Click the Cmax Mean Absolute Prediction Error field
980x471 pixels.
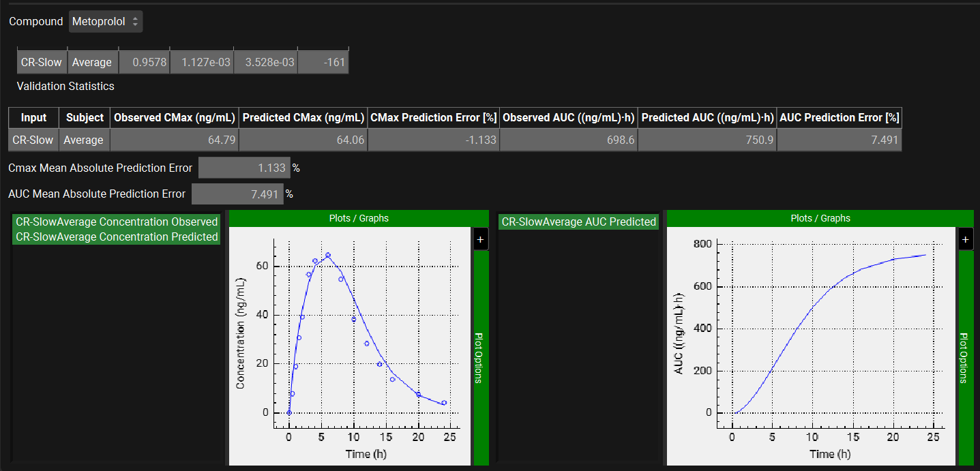[x=244, y=168]
